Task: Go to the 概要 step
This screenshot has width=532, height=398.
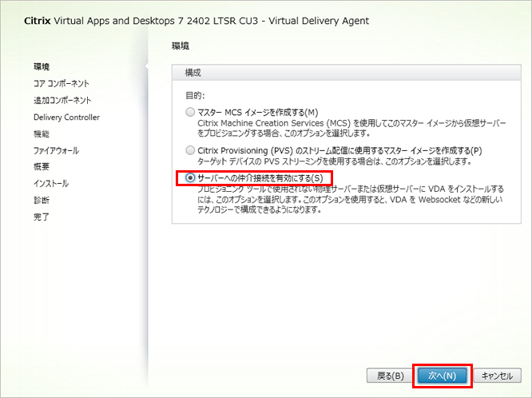Action: (42, 166)
